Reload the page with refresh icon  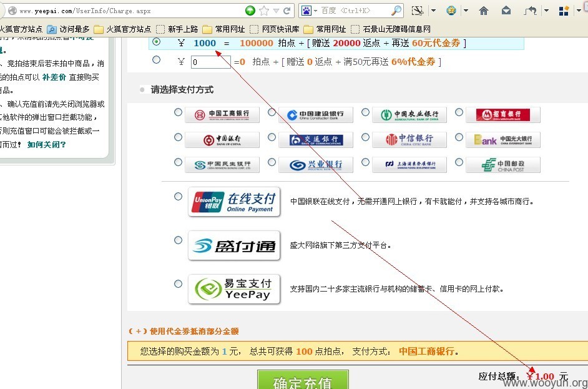pos(287,11)
